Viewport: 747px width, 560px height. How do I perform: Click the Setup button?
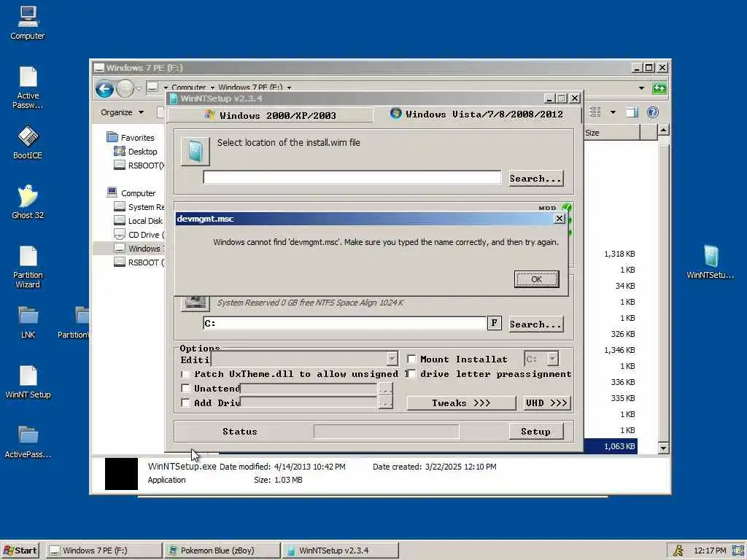pos(535,432)
